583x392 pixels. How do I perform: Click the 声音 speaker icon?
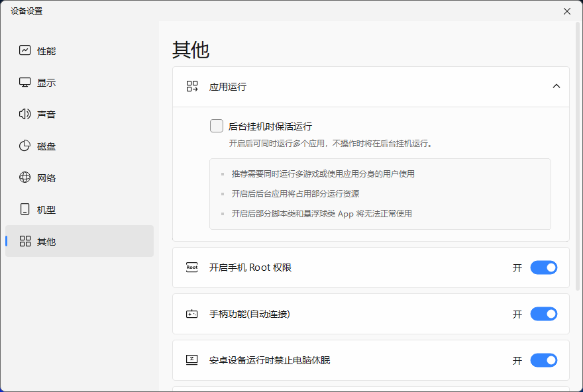(x=25, y=114)
